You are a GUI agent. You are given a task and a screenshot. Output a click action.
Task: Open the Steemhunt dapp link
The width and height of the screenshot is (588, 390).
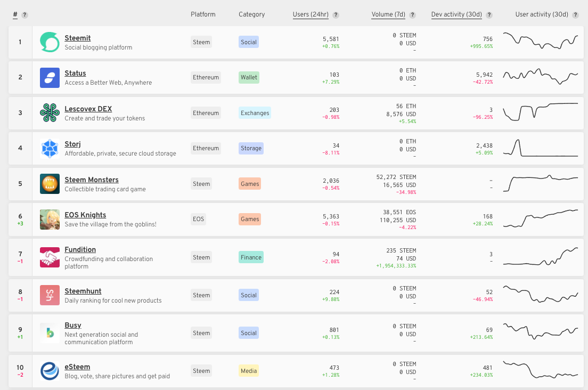(x=83, y=291)
